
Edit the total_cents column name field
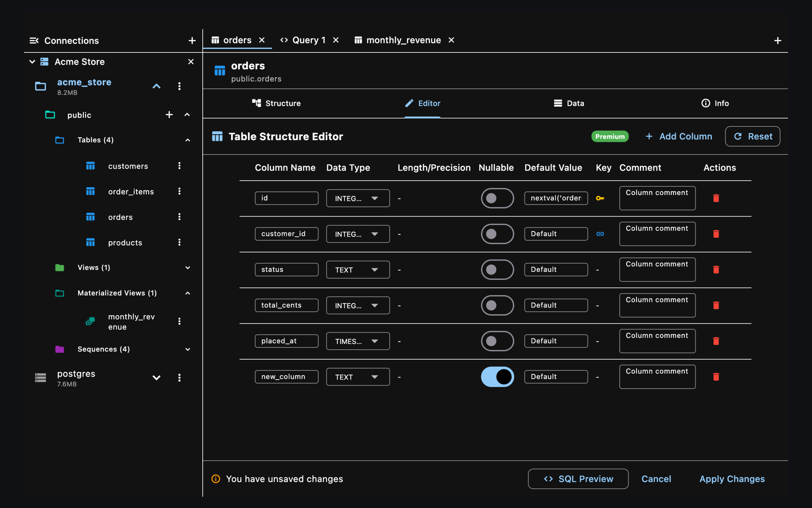click(286, 305)
